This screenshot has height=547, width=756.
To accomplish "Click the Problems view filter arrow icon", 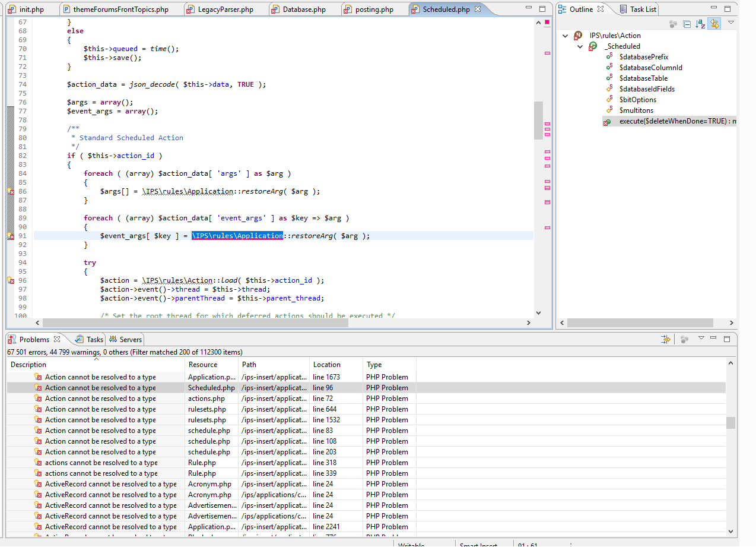I will point(666,339).
